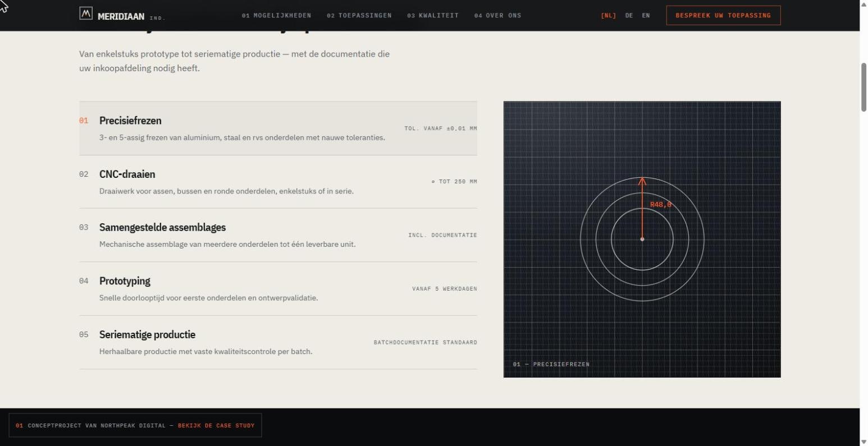Click the Meridiaan brand name text
This screenshot has width=868, height=446.
pyautogui.click(x=121, y=16)
